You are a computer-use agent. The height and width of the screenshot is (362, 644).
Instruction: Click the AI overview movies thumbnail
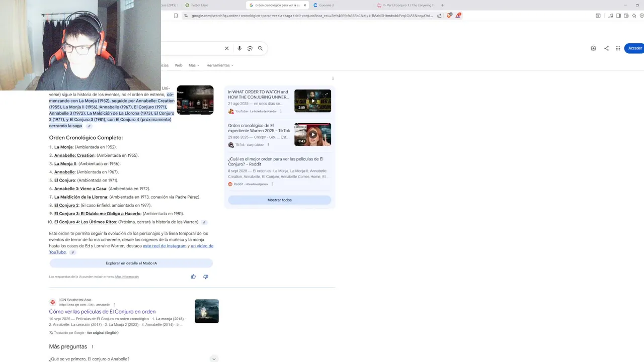(195, 100)
